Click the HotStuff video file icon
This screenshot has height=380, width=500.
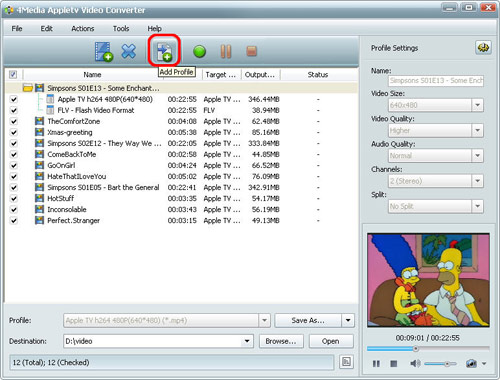39,198
